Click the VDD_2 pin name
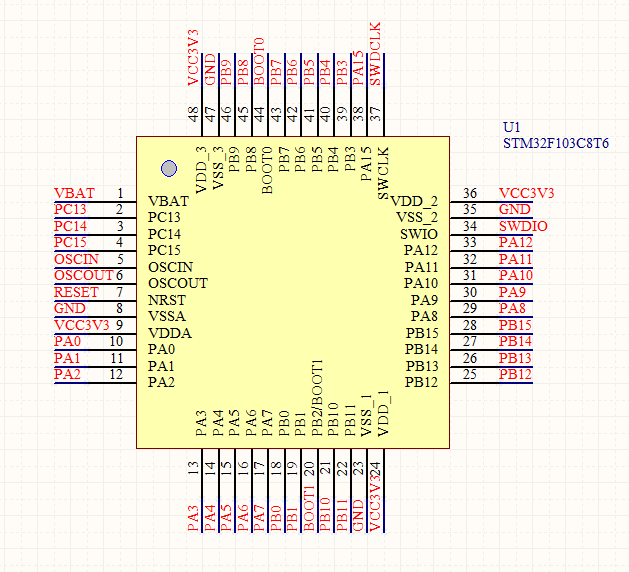This screenshot has width=629, height=572. point(414,201)
